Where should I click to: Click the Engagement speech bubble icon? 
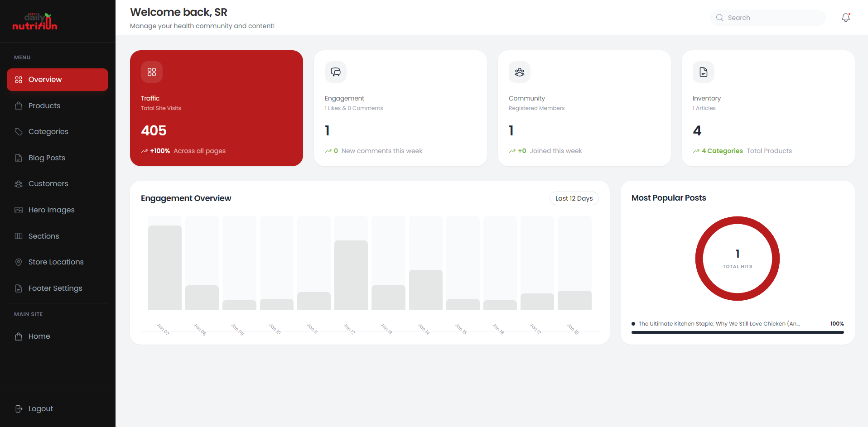pyautogui.click(x=335, y=72)
